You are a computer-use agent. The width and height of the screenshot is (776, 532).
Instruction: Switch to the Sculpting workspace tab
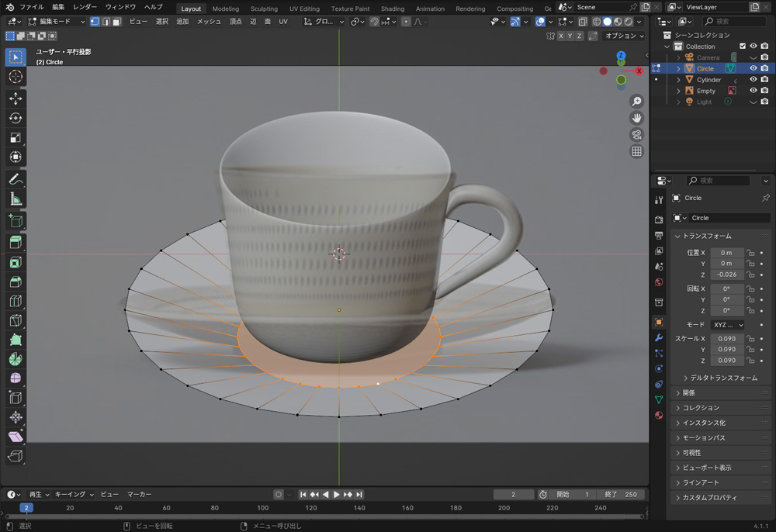[264, 9]
